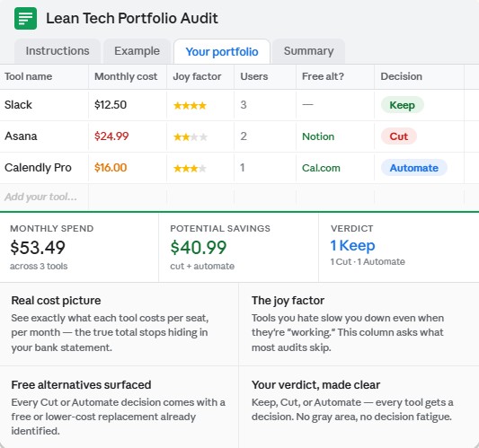Click the 1 Cut · 1 Automate caption
The width and height of the screenshot is (479, 448).
[x=368, y=261]
